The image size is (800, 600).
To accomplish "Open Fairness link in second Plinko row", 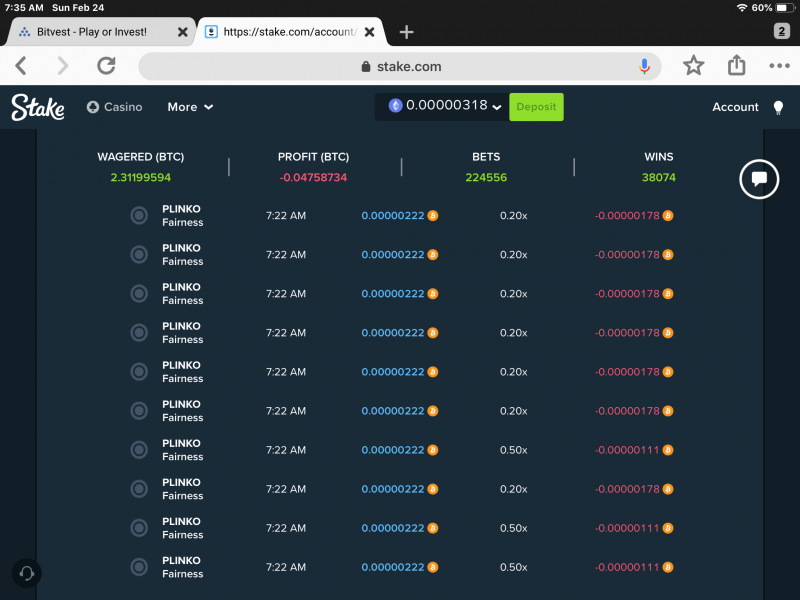I will pos(183,261).
